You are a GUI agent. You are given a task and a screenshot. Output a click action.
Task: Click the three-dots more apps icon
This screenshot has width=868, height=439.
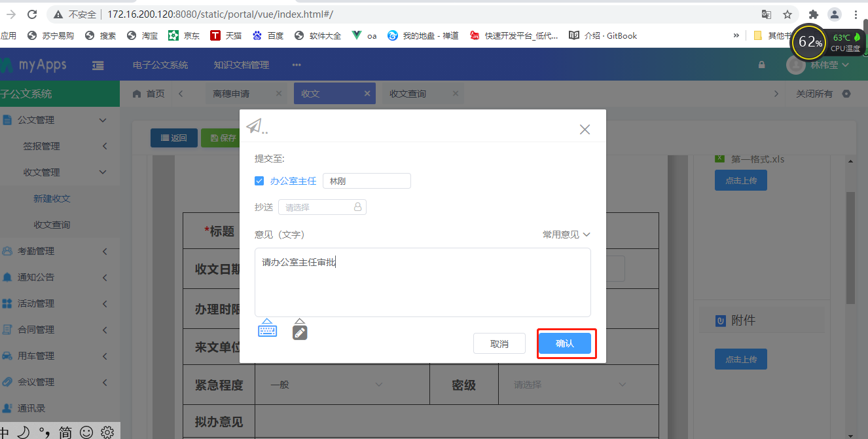[x=297, y=65]
